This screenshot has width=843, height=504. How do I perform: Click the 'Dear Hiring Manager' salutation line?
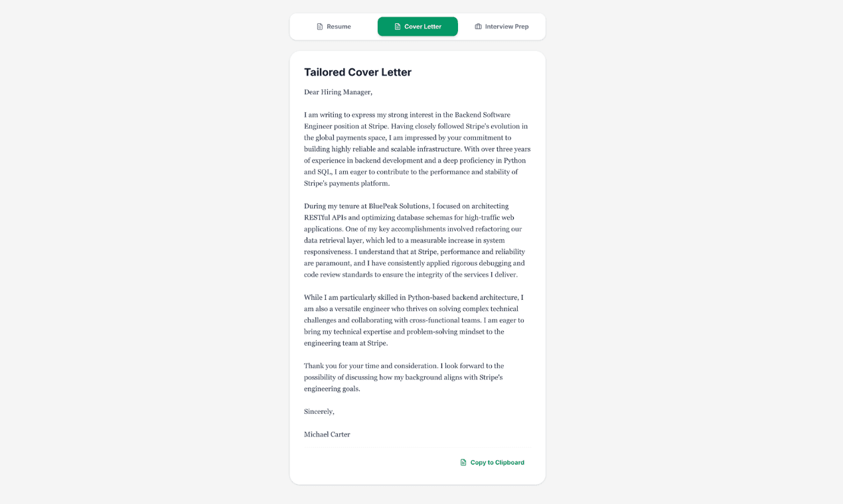(x=338, y=92)
